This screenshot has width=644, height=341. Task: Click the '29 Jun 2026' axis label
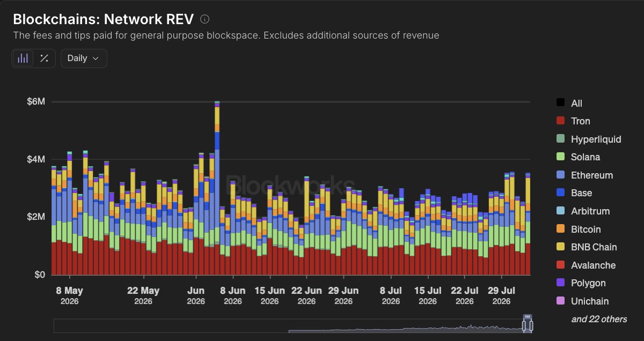click(x=343, y=295)
